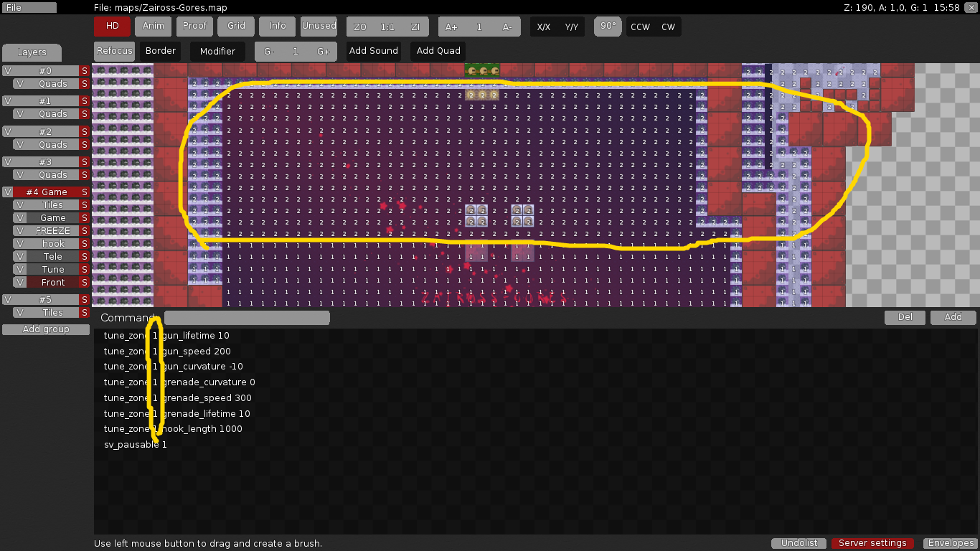Switch to the Layers panel tab

32,52
